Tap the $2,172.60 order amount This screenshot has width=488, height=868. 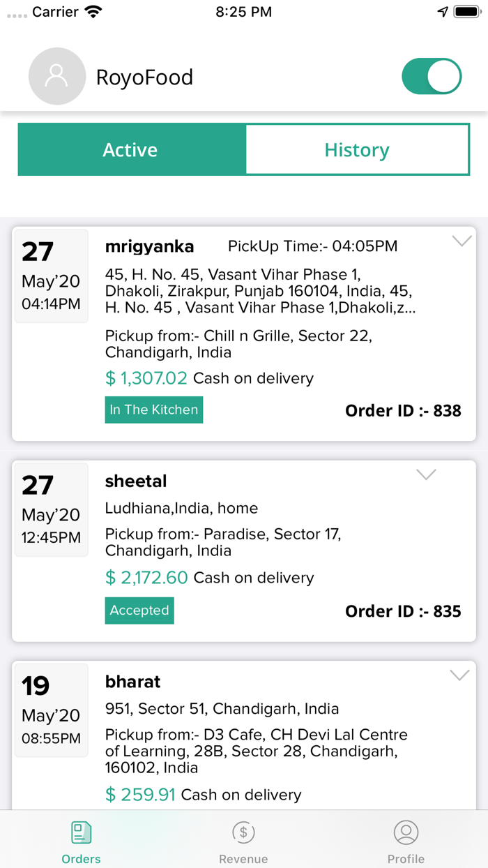(146, 578)
